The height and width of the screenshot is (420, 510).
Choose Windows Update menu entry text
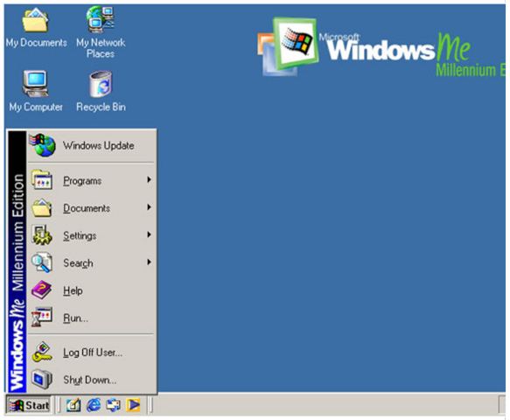click(99, 145)
